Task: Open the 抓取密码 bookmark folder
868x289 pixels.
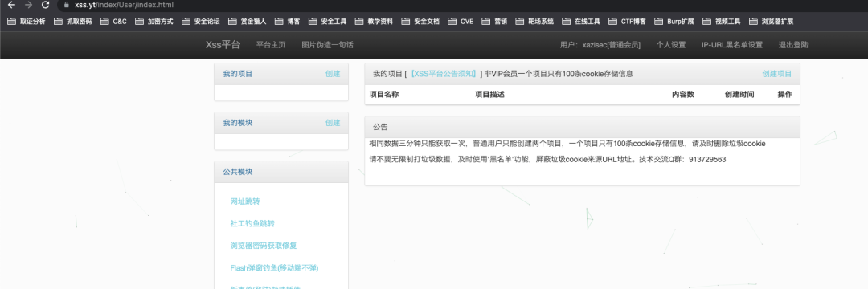Action: [72, 22]
